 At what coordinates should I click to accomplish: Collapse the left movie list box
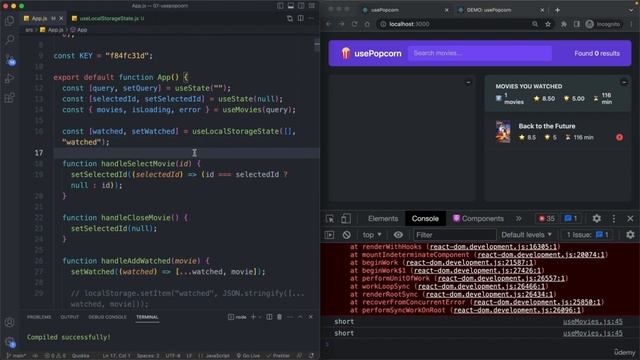coord(468,82)
